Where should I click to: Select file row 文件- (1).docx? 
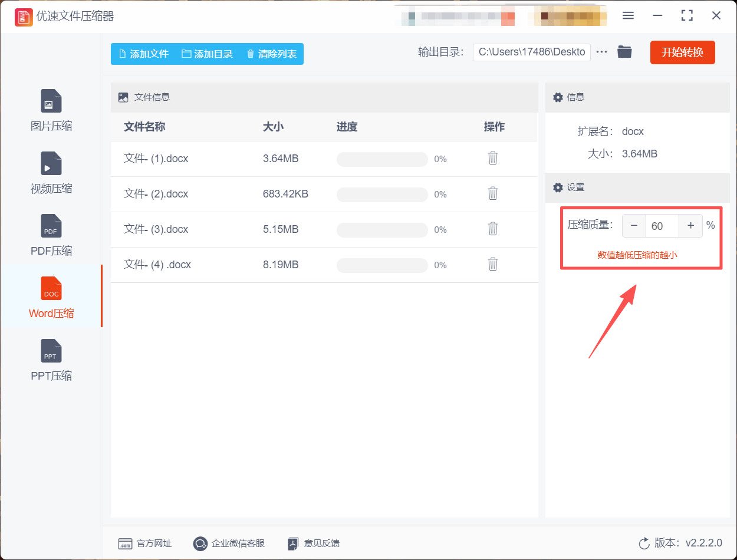pos(324,159)
